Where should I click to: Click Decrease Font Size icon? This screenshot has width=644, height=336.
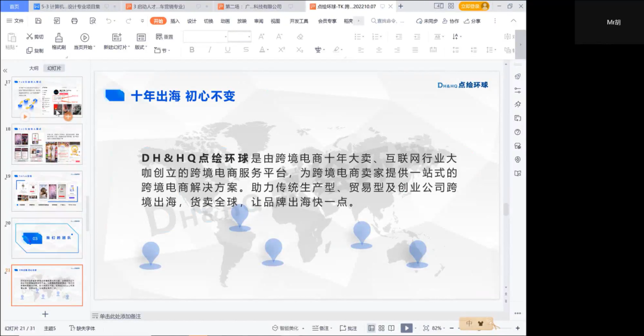pyautogui.click(x=279, y=36)
